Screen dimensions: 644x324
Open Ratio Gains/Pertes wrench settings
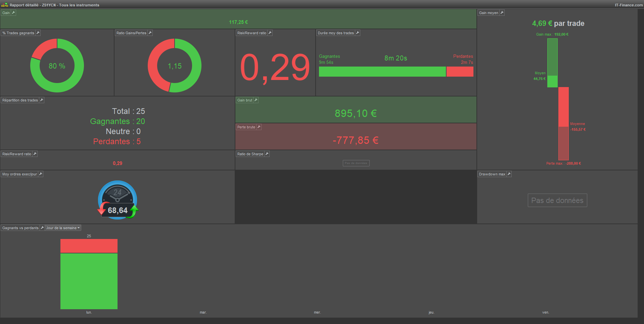(150, 33)
